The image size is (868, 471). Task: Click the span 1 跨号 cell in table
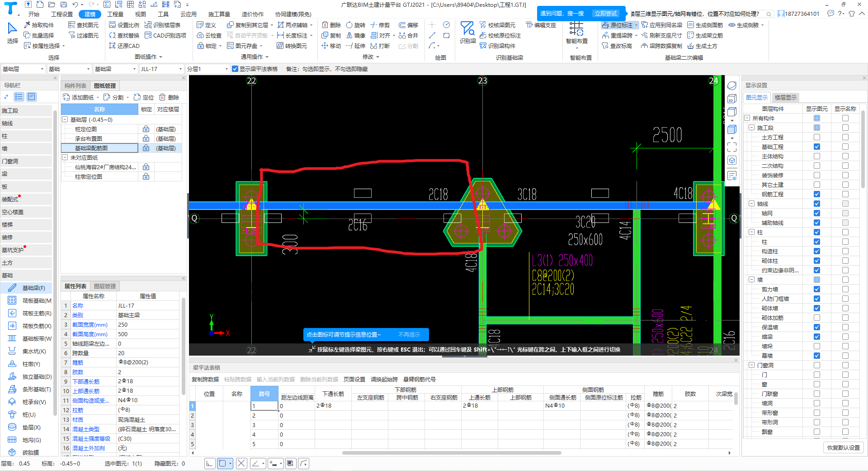[264, 406]
